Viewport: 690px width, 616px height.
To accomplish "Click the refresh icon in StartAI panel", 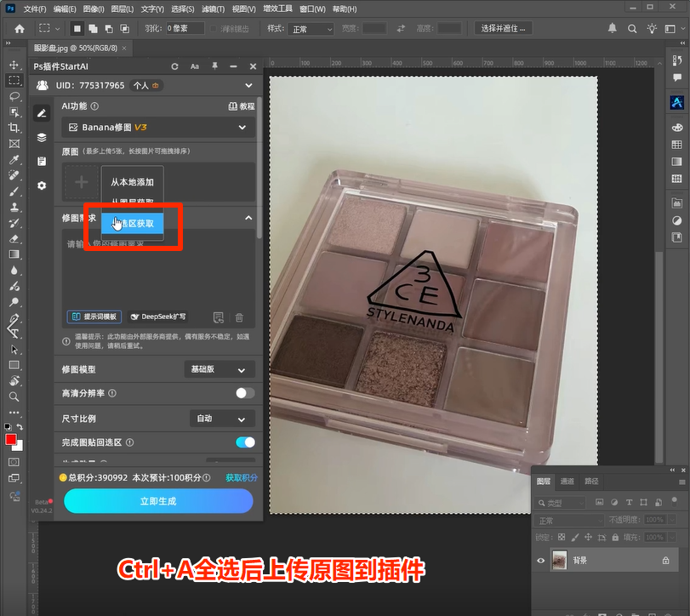I will [x=174, y=66].
